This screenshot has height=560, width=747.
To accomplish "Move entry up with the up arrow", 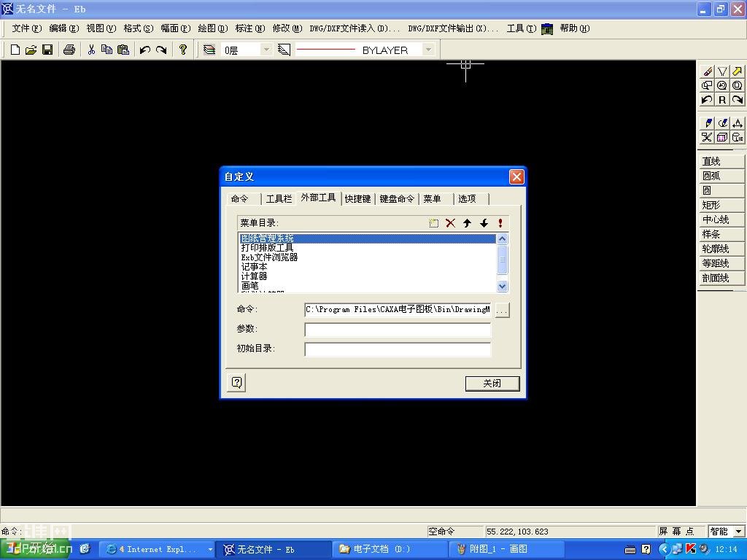I will click(467, 223).
